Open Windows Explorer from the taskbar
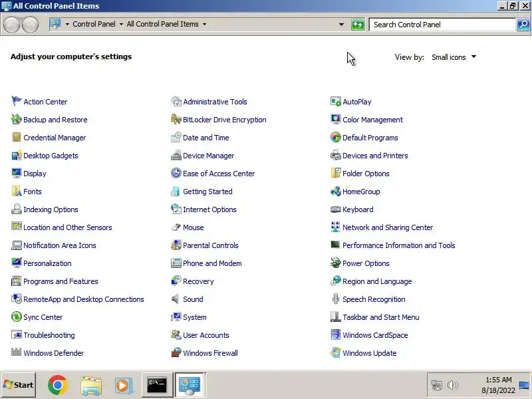Viewport: 532px width, 399px height. [91, 386]
